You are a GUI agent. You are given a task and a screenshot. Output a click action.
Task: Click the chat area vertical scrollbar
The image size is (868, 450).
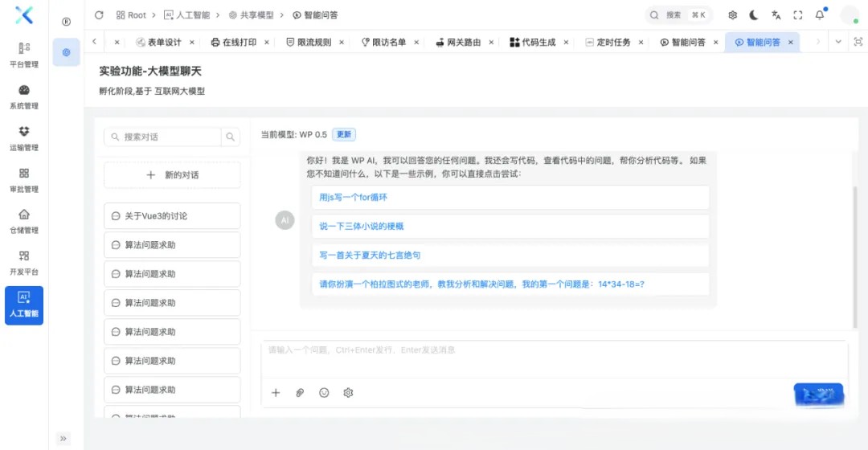coord(855,257)
